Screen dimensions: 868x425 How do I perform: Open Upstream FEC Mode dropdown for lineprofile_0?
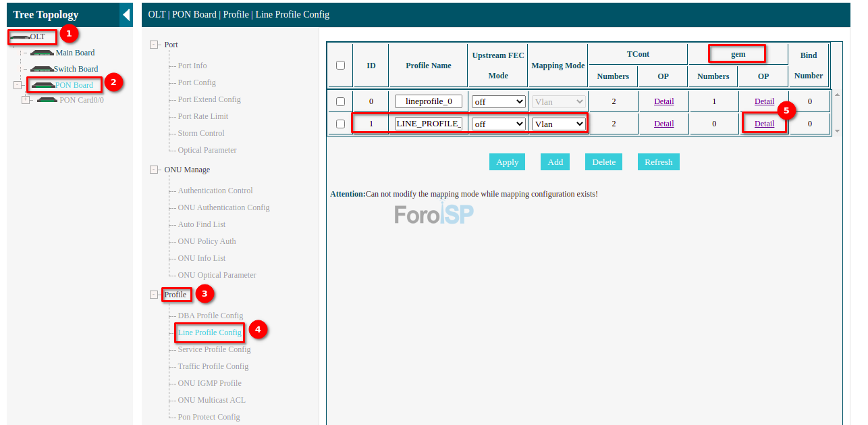coord(498,102)
